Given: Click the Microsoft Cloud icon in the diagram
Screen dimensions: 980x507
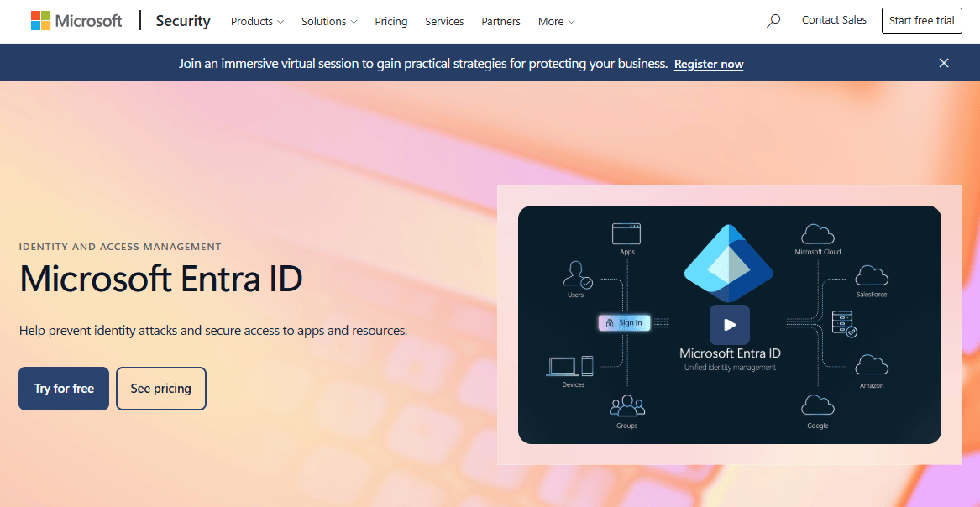Looking at the screenshot, I should pos(817,234).
